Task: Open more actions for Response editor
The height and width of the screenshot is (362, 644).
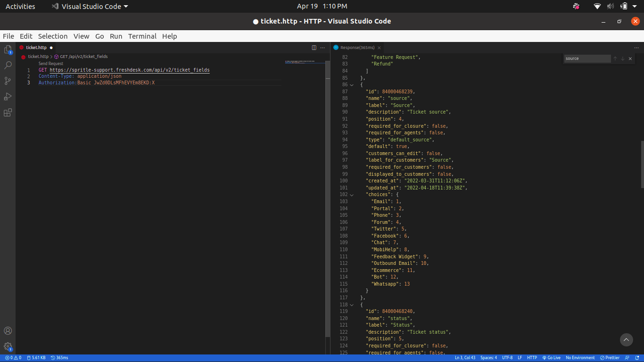Action: tap(636, 48)
